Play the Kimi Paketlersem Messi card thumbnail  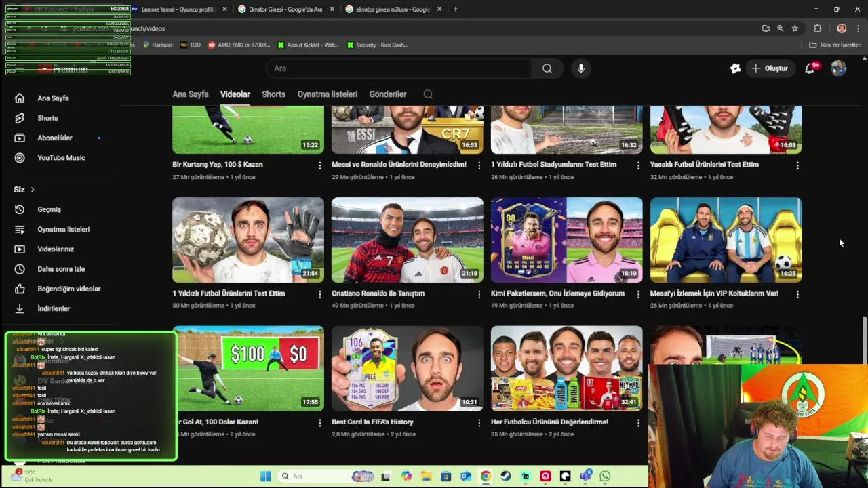coord(566,240)
